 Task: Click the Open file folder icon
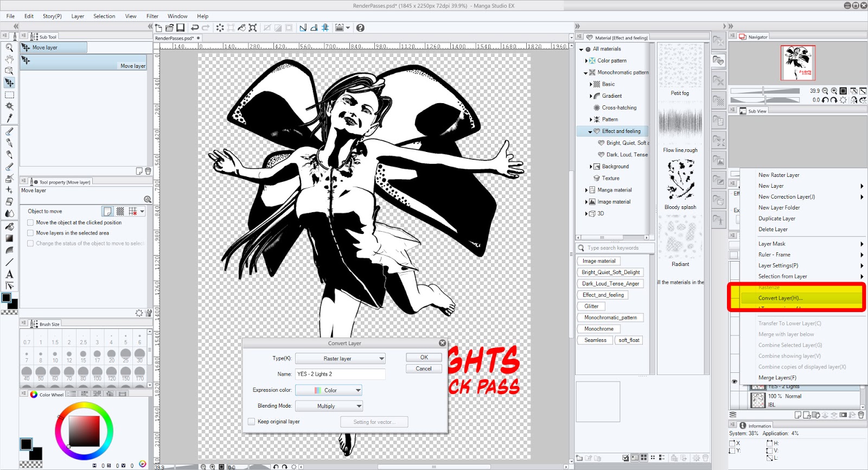tap(169, 28)
